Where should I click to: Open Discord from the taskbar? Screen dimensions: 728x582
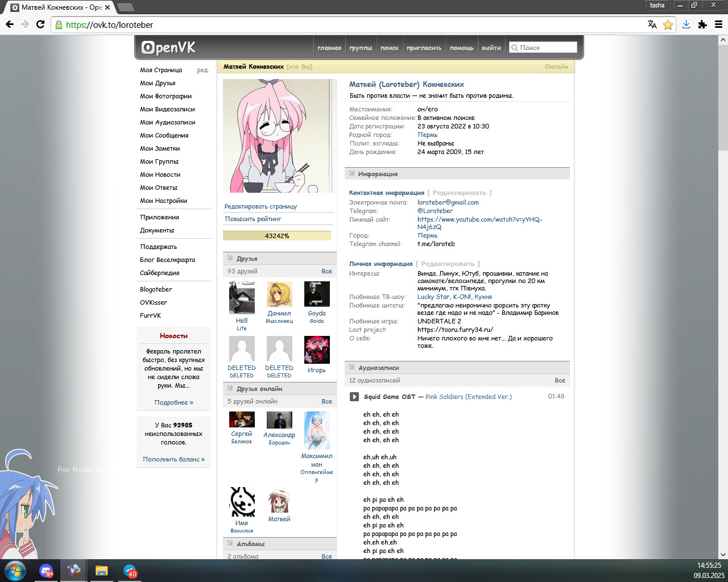point(47,571)
